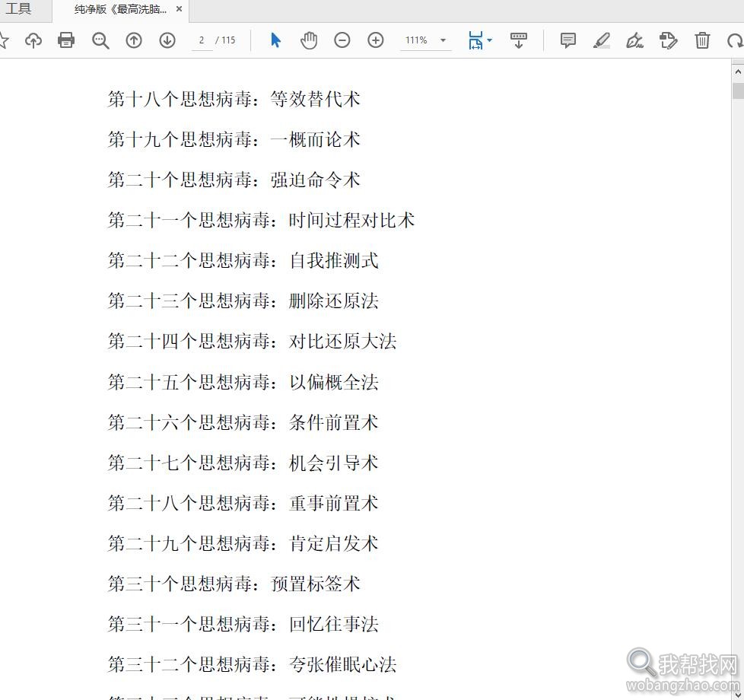
Task: Click the line 第二十四个思想病毒：对比还原大法
Action: [x=252, y=341]
